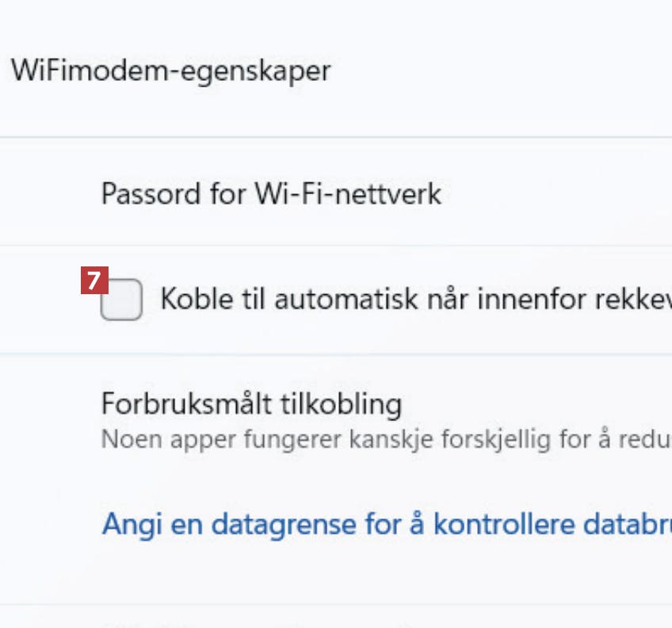Click the Forbruksmålt tilkobling heading

251,404
